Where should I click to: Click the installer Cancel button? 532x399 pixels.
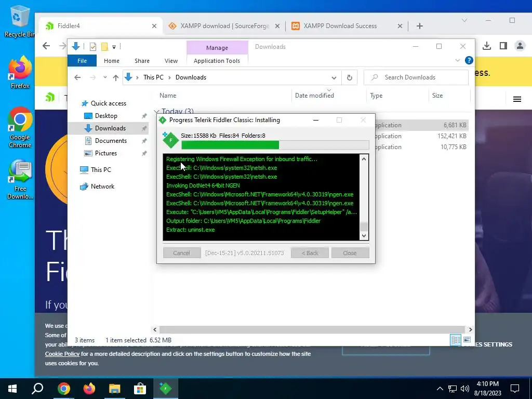(181, 253)
